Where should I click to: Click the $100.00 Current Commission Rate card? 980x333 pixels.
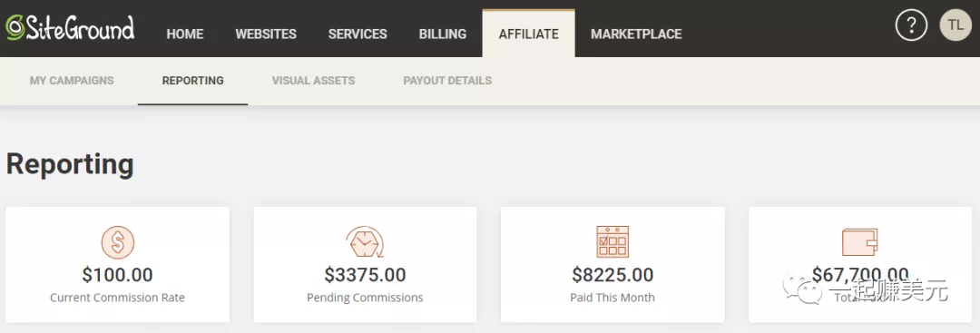click(x=117, y=265)
